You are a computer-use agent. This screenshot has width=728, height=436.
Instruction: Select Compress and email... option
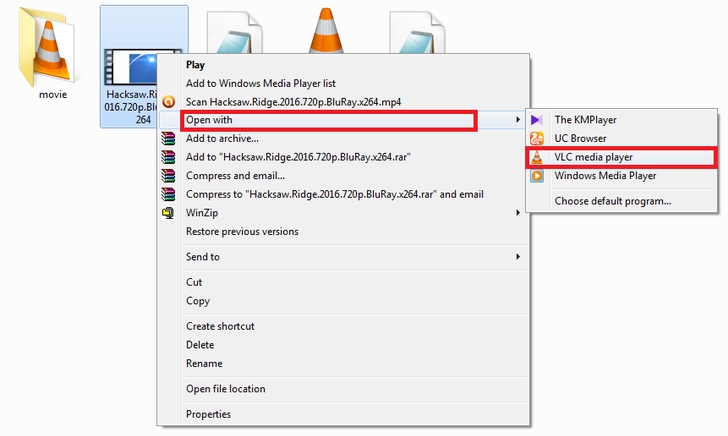pos(235,176)
